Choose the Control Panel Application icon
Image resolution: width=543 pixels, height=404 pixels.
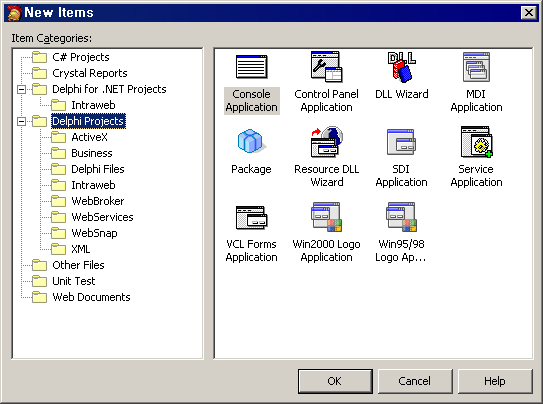[x=326, y=66]
